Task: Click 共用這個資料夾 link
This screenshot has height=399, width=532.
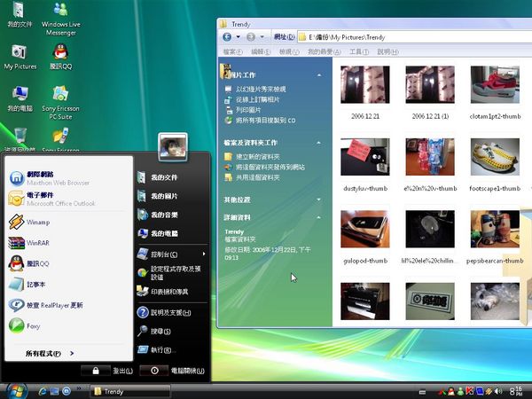Action: pyautogui.click(x=257, y=177)
